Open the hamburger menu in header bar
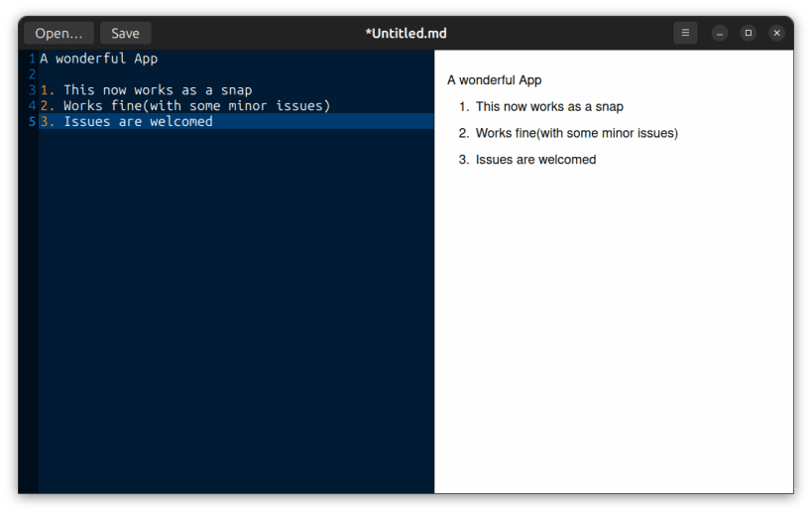 [x=685, y=33]
